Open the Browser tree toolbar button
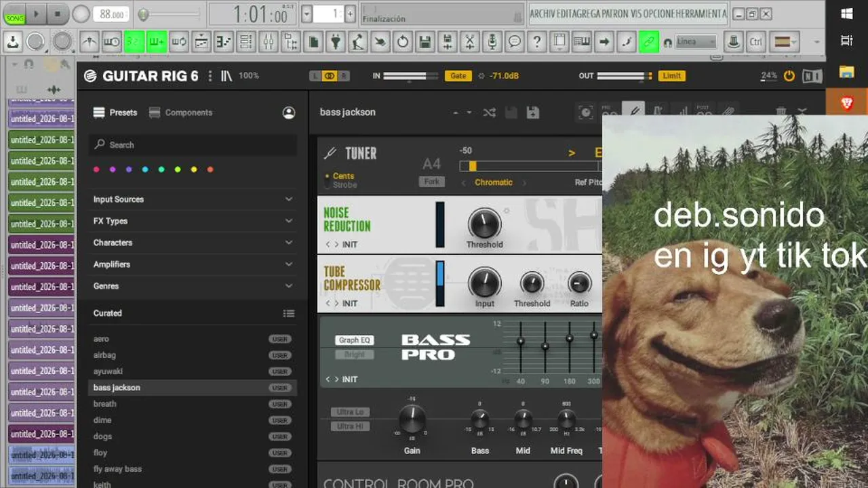868x488 pixels. point(291,42)
